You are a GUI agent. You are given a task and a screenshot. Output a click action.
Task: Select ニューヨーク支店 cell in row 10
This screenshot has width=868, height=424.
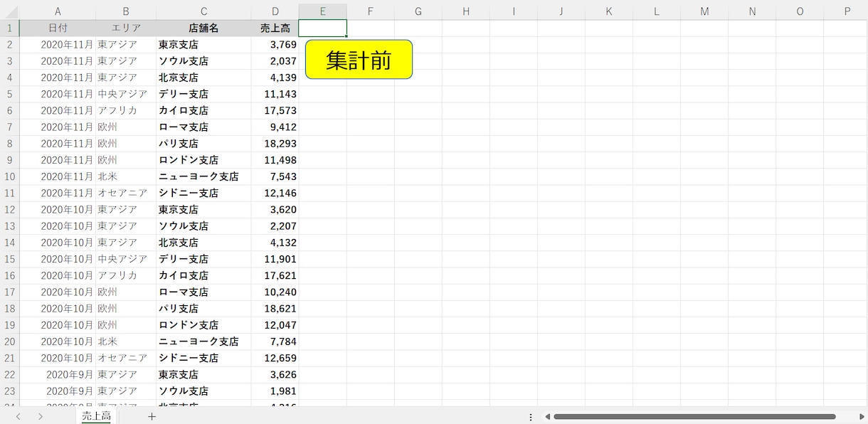[203, 176]
